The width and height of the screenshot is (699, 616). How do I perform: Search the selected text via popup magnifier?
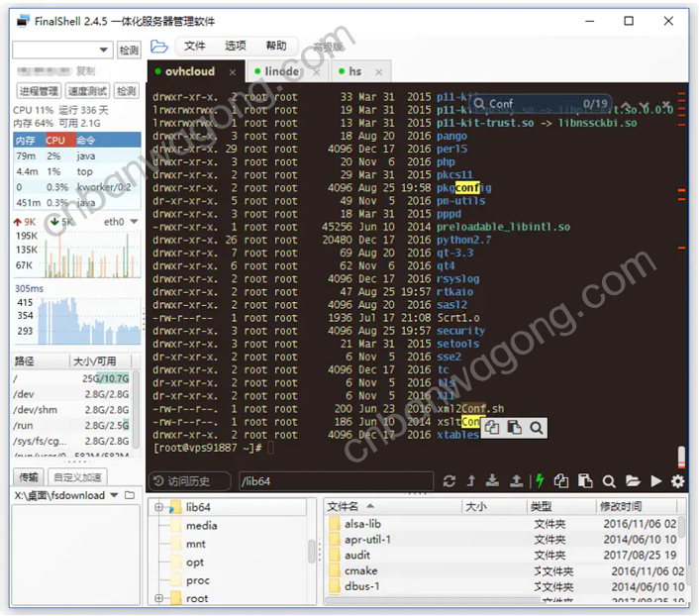pyautogui.click(x=537, y=428)
